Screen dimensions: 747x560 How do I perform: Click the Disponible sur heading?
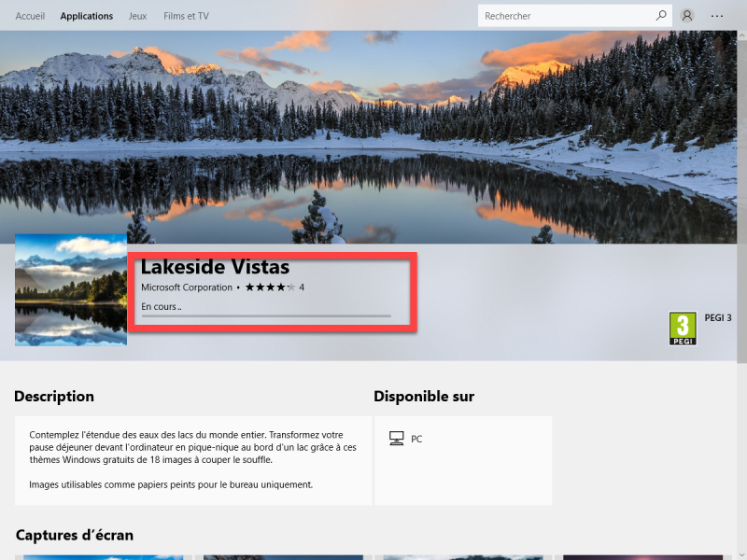pos(424,396)
